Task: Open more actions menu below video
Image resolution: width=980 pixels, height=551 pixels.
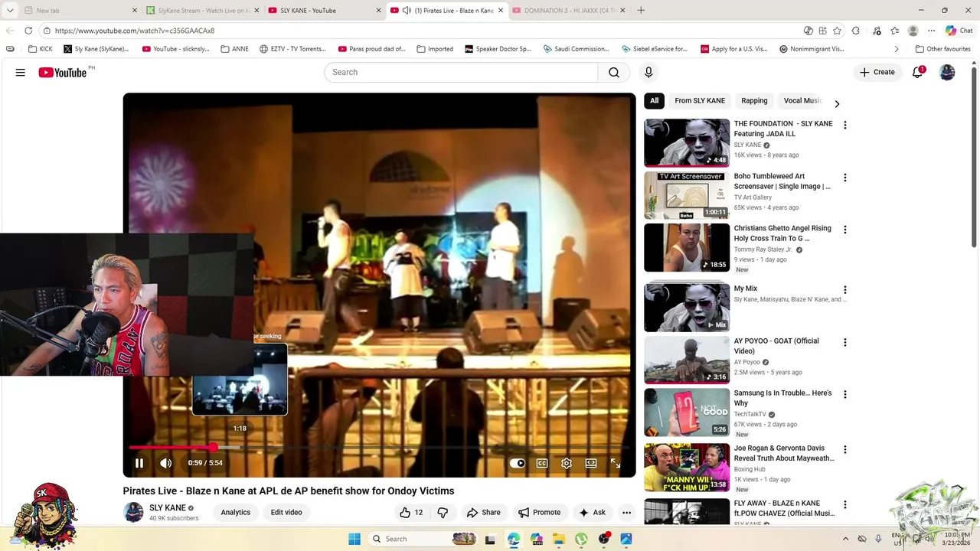Action: click(x=626, y=513)
